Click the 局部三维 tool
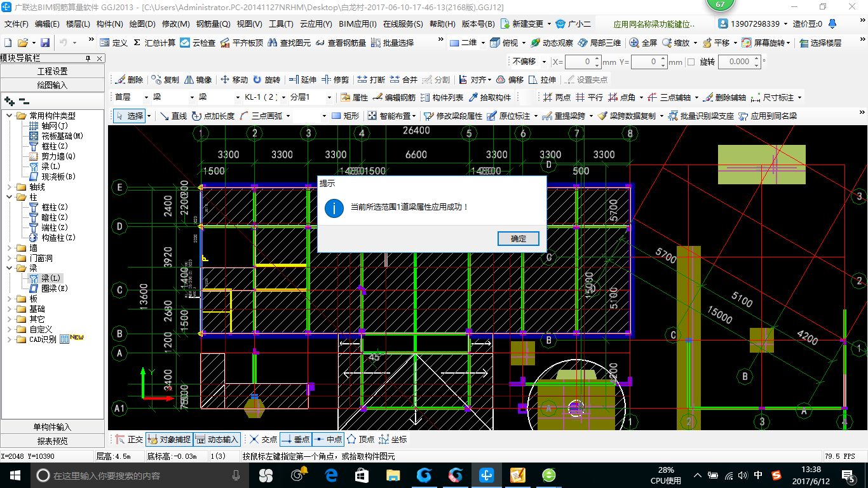868x488 pixels. [600, 43]
